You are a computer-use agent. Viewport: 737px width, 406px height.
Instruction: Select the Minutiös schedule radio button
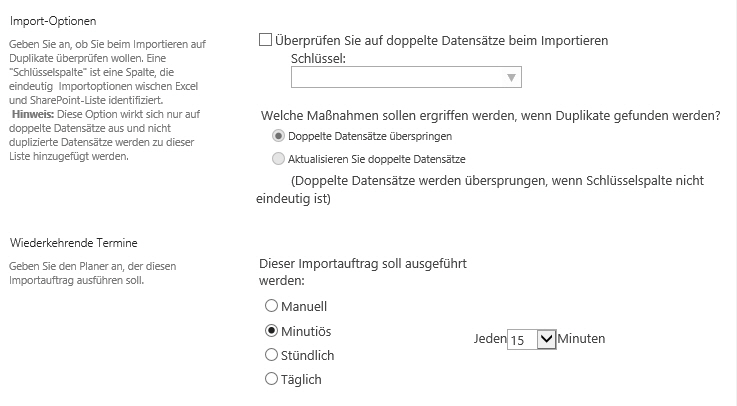tap(271, 331)
